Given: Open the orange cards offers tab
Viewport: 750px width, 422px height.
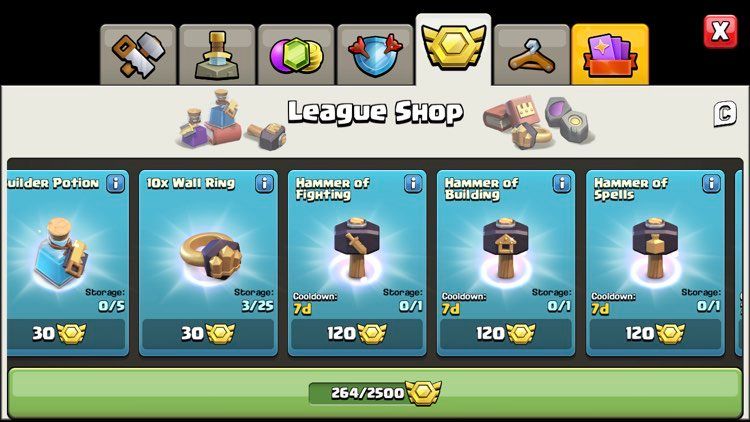Looking at the screenshot, I should click(610, 55).
